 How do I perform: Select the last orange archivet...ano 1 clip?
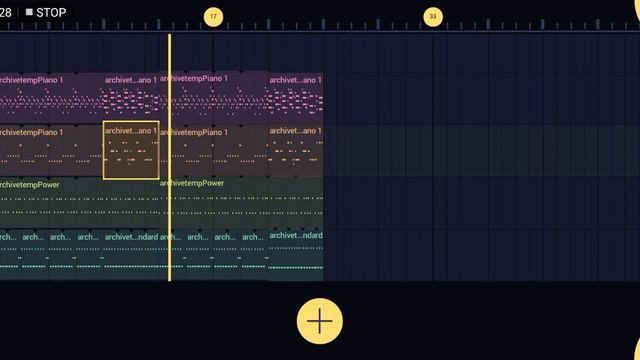click(296, 151)
